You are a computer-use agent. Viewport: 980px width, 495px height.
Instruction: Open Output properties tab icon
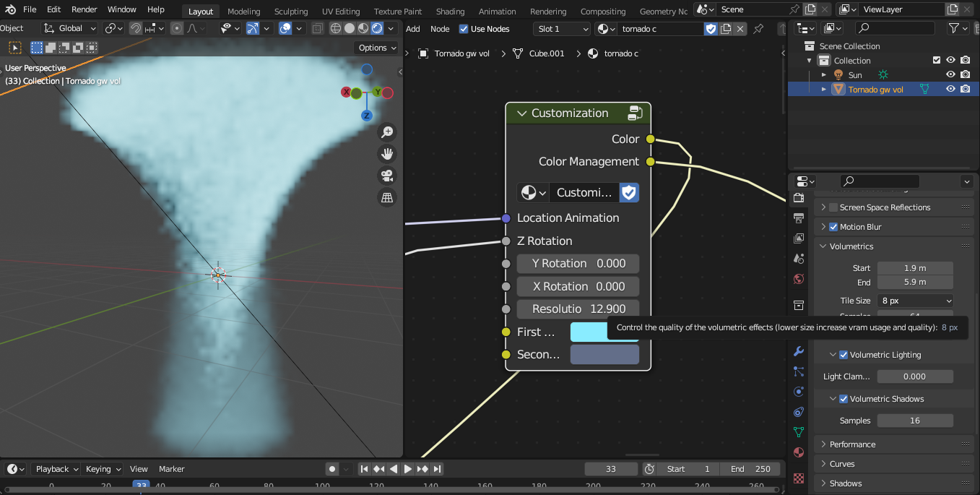pos(798,218)
